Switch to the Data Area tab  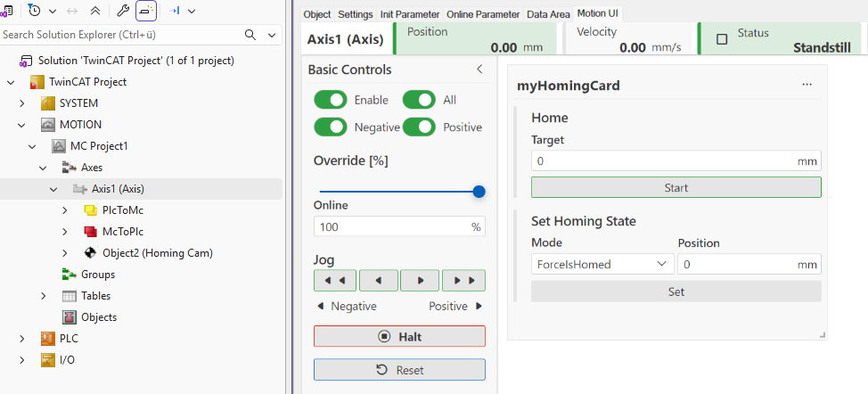tap(548, 14)
